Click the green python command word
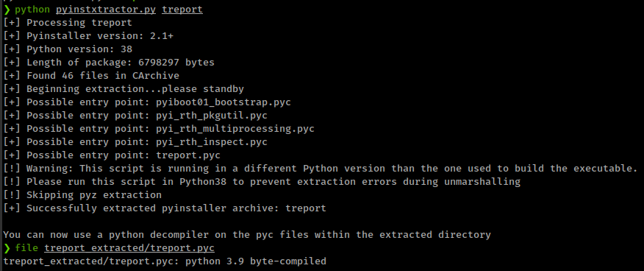Screen dimensions: 644x271 coord(32,9)
